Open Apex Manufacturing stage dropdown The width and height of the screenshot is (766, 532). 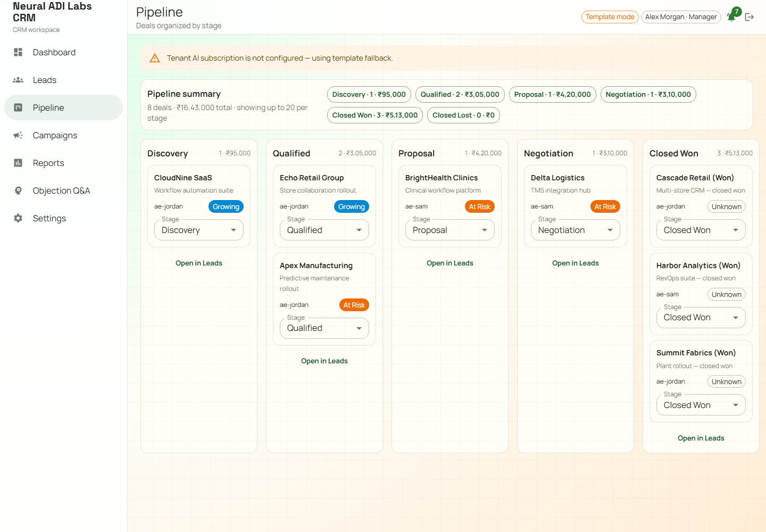pos(324,328)
